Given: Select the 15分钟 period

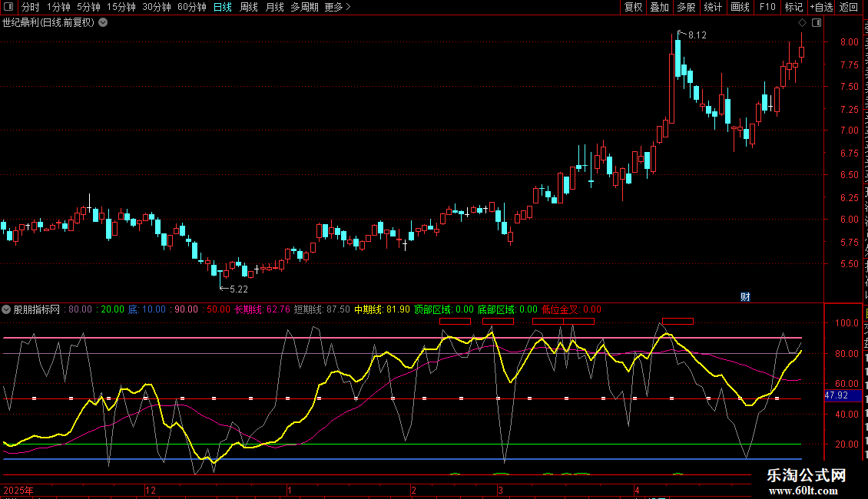Looking at the screenshot, I should [121, 7].
